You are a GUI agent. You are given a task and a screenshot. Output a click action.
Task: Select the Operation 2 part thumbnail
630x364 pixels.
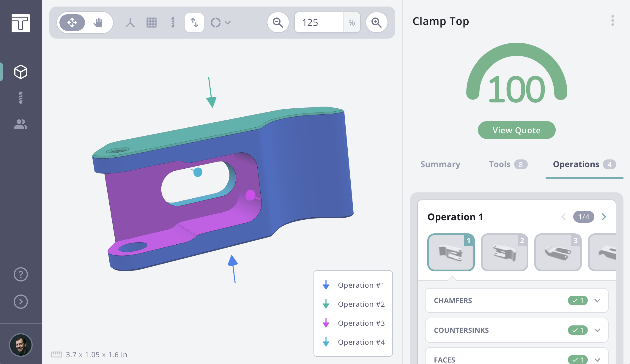tap(505, 252)
